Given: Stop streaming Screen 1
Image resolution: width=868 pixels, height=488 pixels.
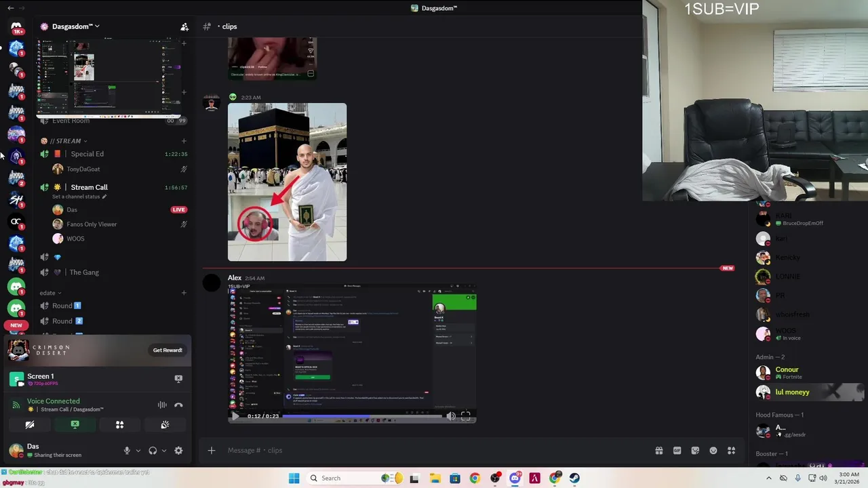Looking at the screenshot, I should coord(178,379).
